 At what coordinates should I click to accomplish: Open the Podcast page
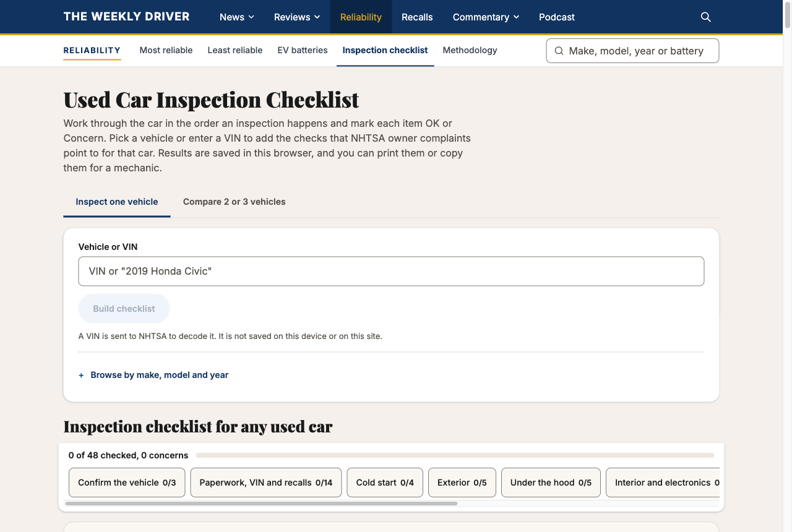point(557,17)
